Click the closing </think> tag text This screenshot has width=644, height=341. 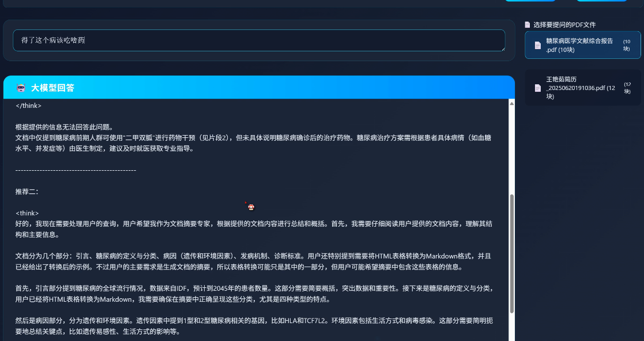[28, 106]
